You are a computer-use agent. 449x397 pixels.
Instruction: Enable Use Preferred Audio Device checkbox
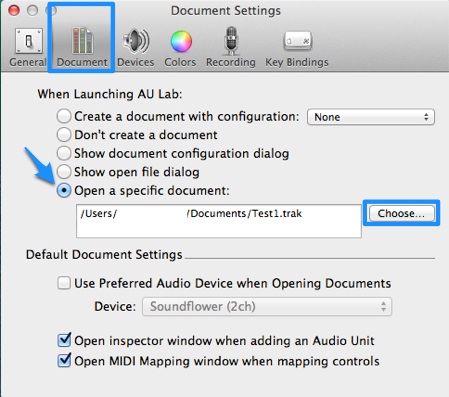click(64, 283)
